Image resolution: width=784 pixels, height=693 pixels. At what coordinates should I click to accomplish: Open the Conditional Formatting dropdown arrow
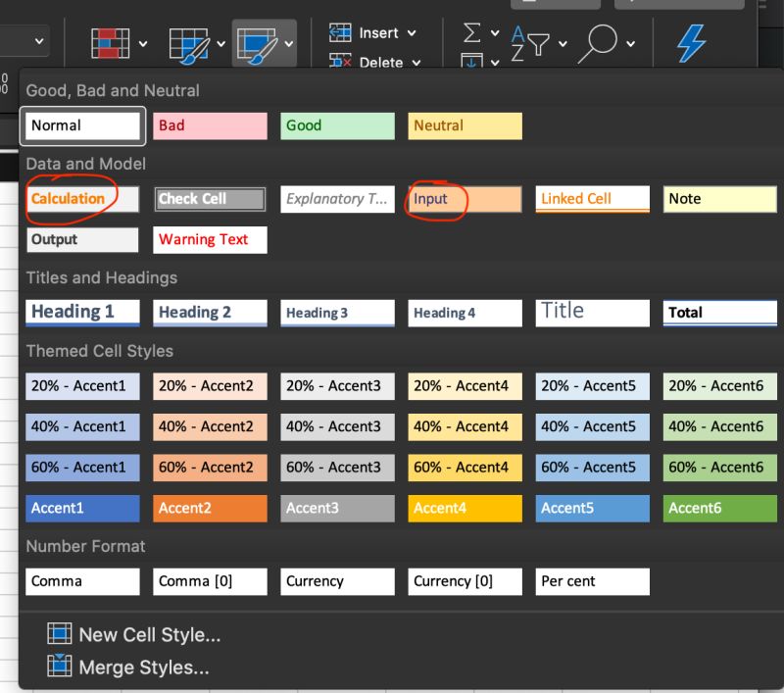tap(143, 44)
